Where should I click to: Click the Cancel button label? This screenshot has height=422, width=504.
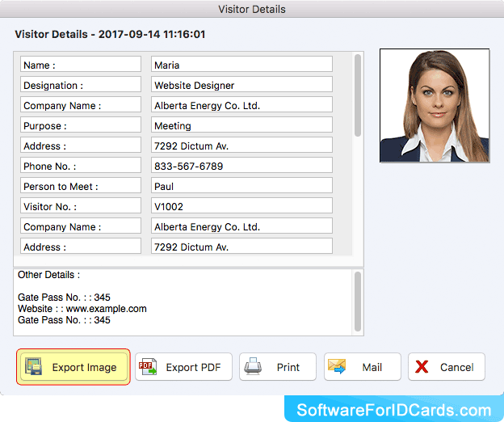tap(457, 367)
